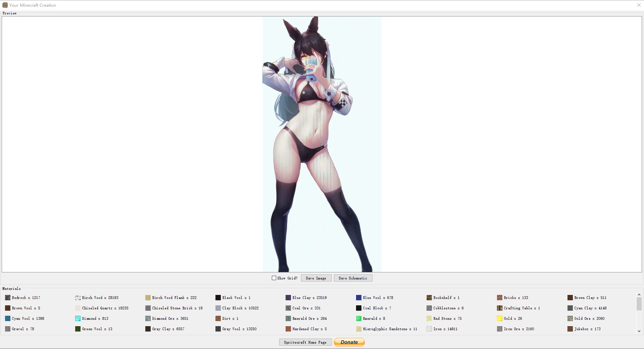Screen dimensions: 644x349
Task: Click the Blue Clay block icon
Action: tap(288, 298)
